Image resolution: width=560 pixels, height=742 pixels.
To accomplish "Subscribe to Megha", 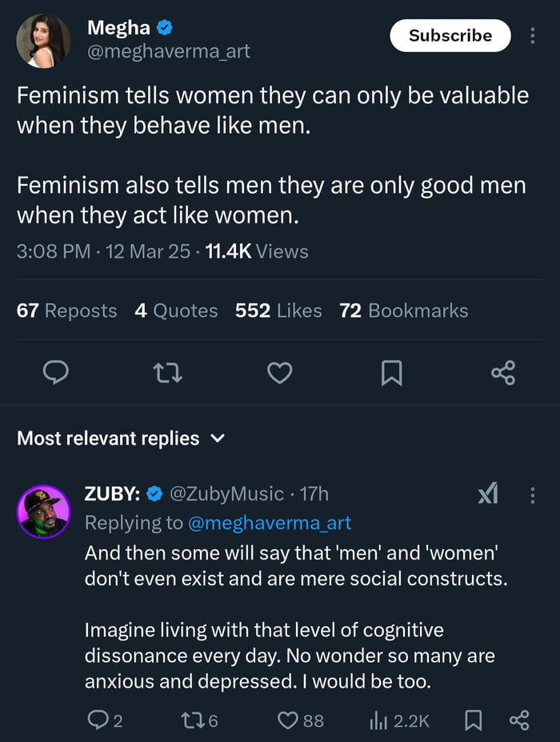I will [450, 36].
